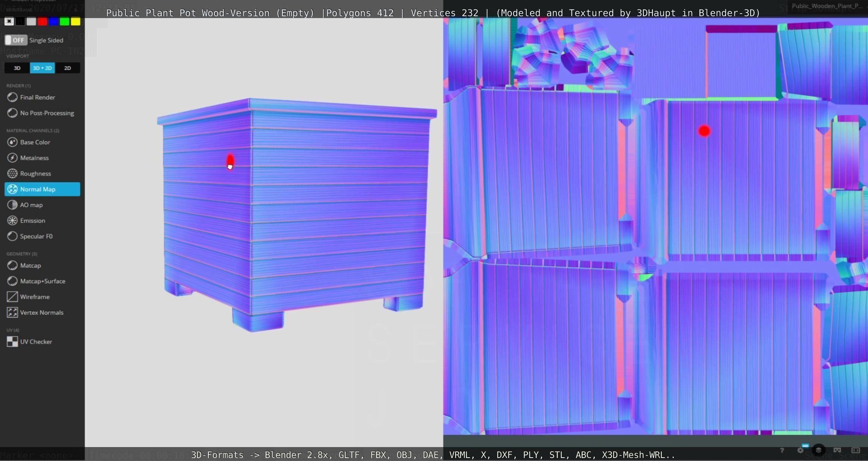Switch viewport to 2D only
This screenshot has height=461, width=868.
tap(67, 68)
